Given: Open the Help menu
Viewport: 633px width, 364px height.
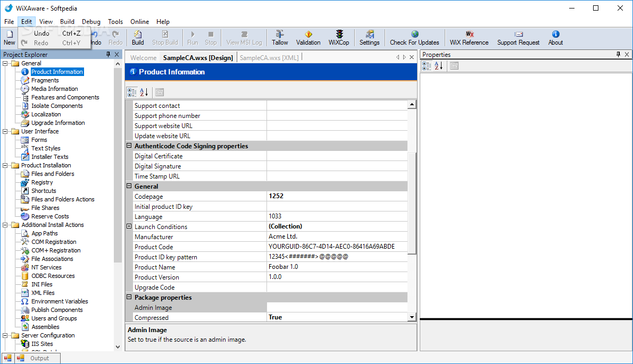Looking at the screenshot, I should coord(163,22).
